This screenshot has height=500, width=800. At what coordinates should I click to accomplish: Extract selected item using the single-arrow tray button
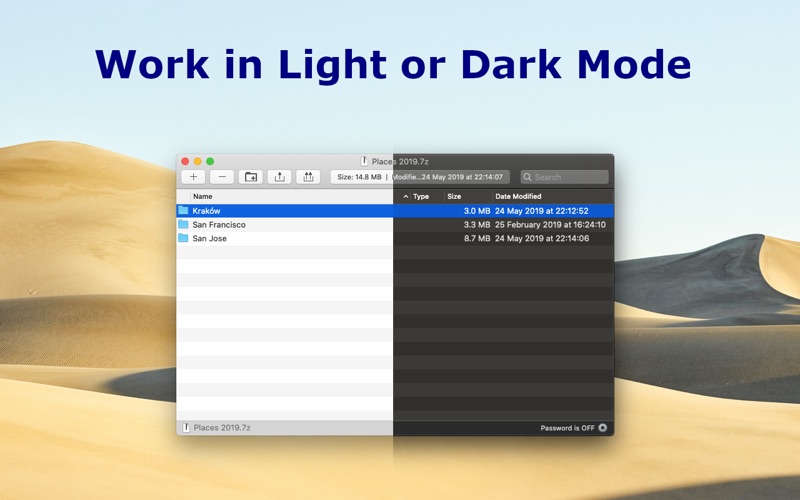pyautogui.click(x=279, y=177)
